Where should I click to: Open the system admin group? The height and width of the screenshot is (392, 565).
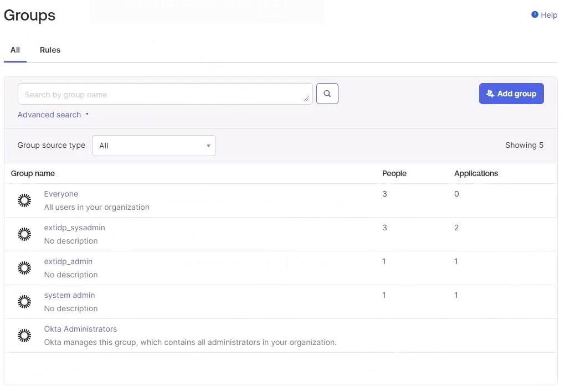pyautogui.click(x=69, y=295)
